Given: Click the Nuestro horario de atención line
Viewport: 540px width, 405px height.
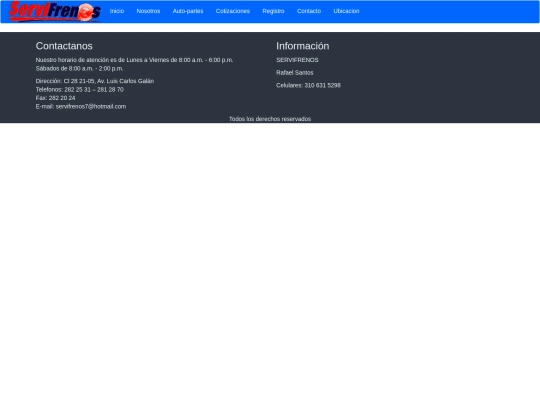Looking at the screenshot, I should (x=134, y=60).
